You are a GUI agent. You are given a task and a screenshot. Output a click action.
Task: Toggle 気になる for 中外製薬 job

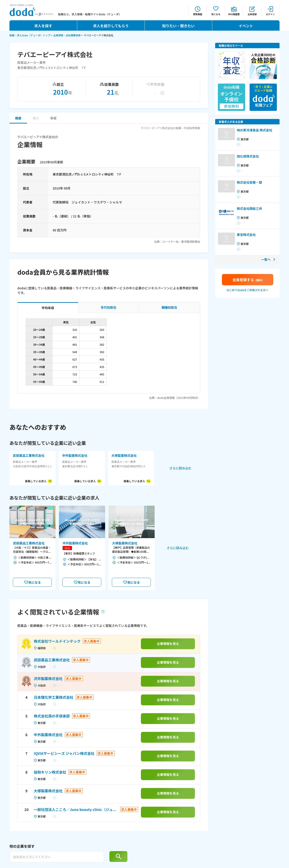[x=82, y=582]
